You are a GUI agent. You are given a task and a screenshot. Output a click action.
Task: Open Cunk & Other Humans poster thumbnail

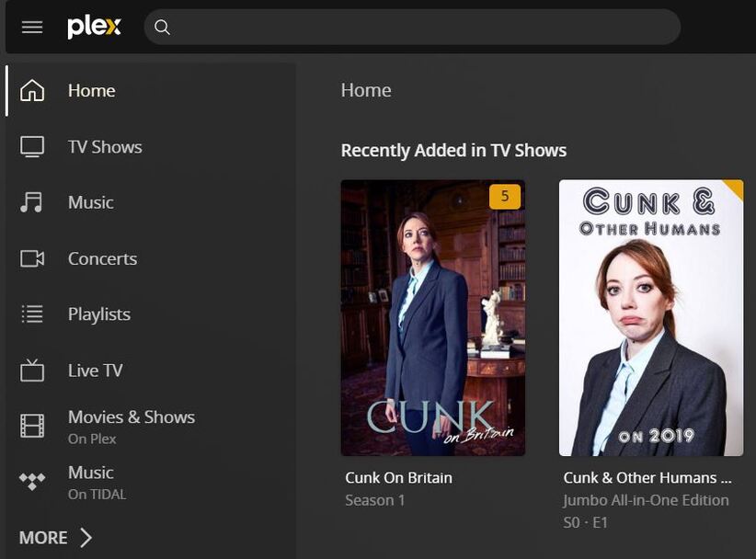pyautogui.click(x=651, y=317)
